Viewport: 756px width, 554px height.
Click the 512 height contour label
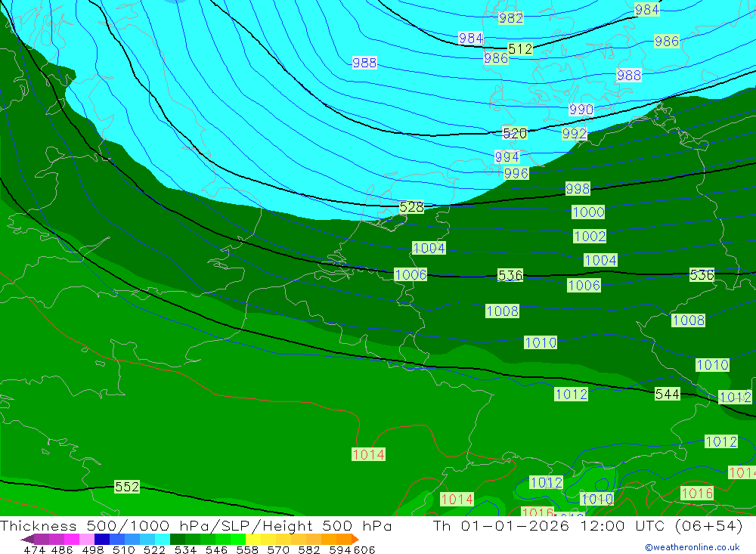pyautogui.click(x=520, y=48)
